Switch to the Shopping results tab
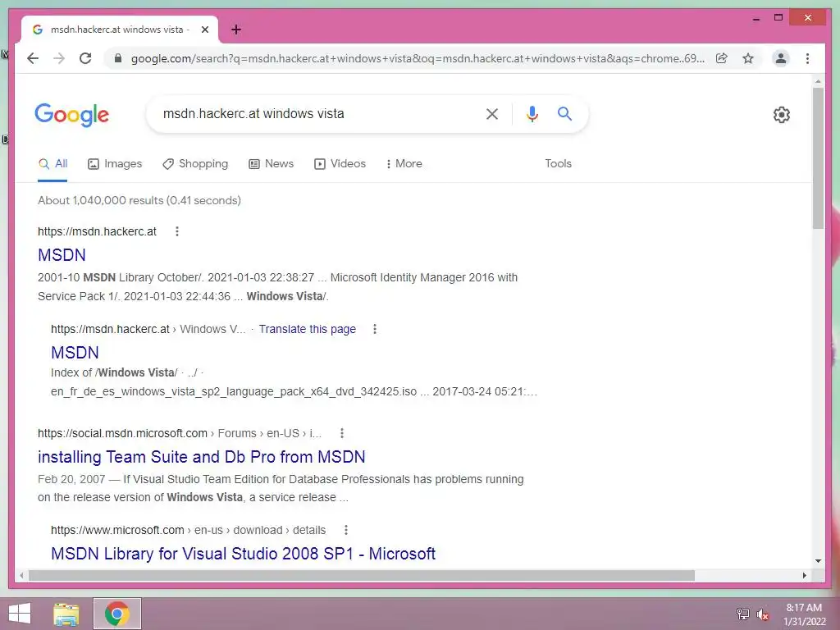 (x=195, y=163)
